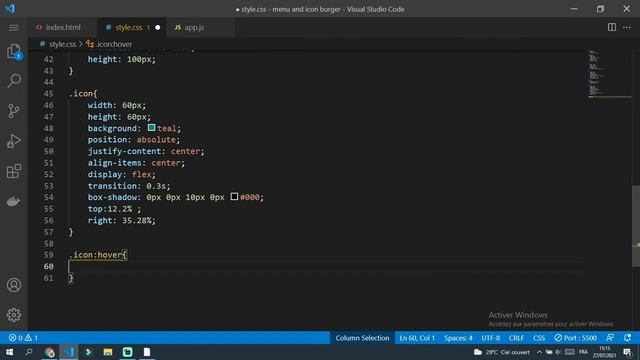Screen dimensions: 640x360
Task: Open the Run and Debug view
Action: click(14, 141)
